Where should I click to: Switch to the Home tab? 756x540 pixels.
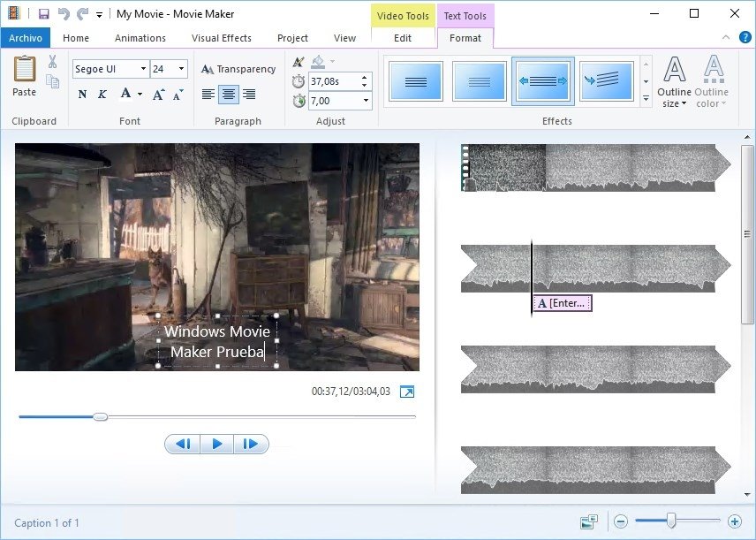(x=76, y=38)
